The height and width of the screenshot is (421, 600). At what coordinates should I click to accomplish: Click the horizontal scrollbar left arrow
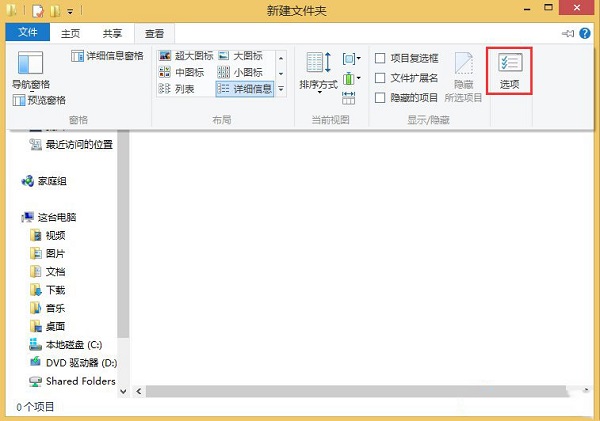(x=135, y=391)
